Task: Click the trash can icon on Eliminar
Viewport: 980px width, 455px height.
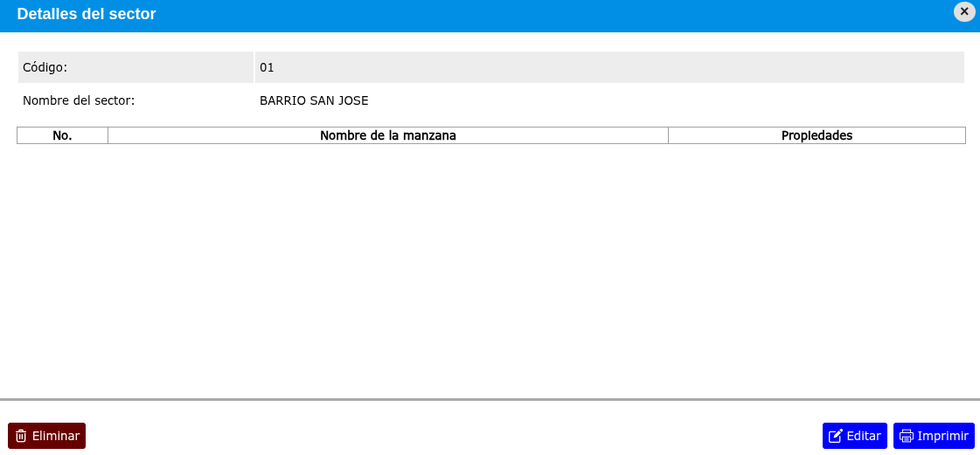Action: pos(21,436)
